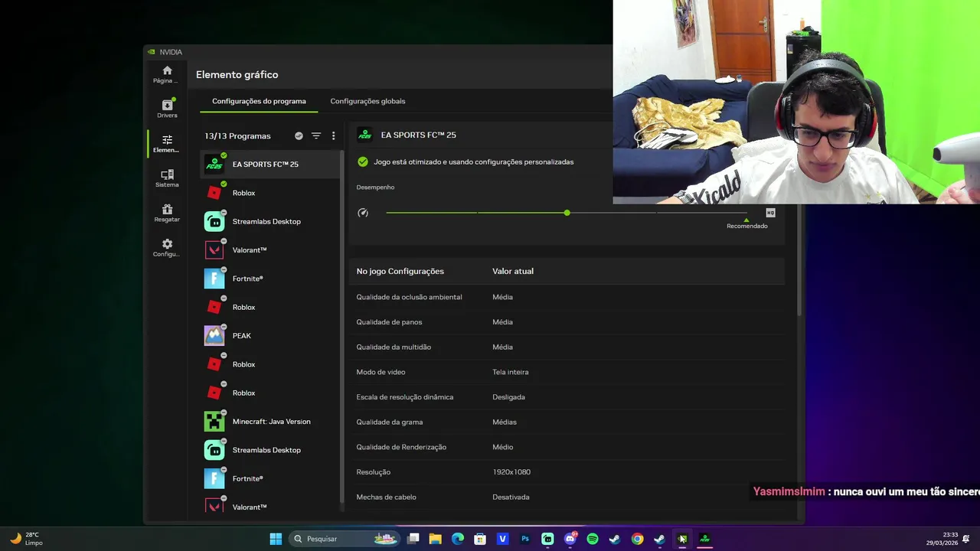Open Discord from the taskbar
Viewport: 980px width, 551px height.
[x=570, y=539]
